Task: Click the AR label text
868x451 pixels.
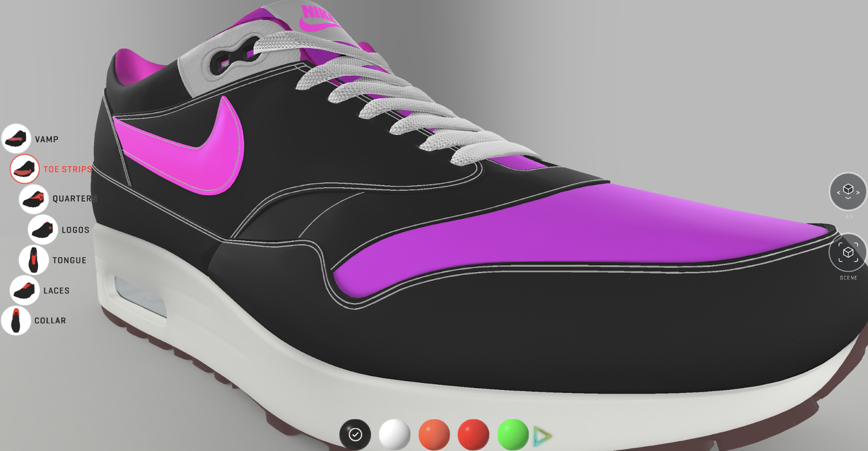Action: click(849, 217)
